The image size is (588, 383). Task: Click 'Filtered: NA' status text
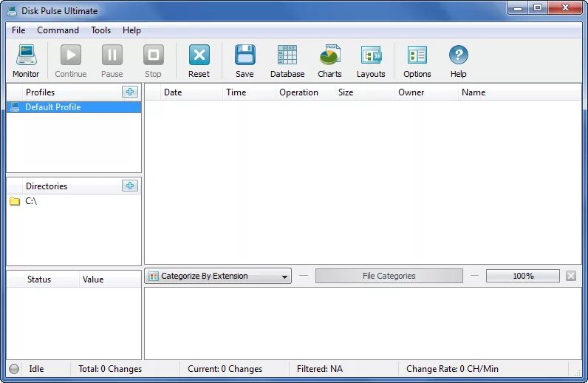(x=320, y=369)
